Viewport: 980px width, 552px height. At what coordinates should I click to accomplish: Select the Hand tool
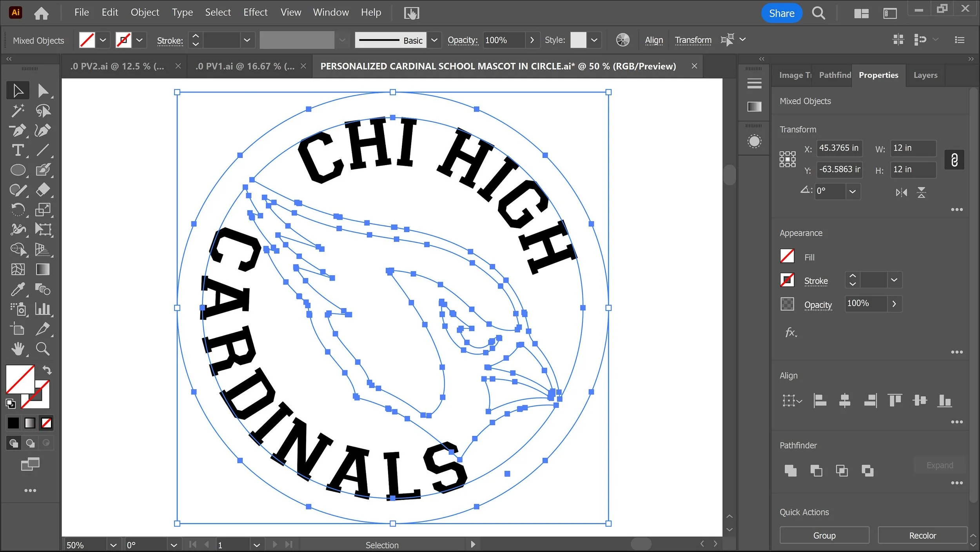pyautogui.click(x=18, y=349)
